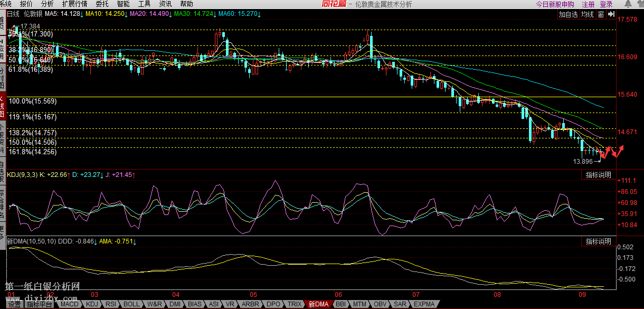Toggle 均线 moving average display
644x309 pixels.
(x=588, y=15)
